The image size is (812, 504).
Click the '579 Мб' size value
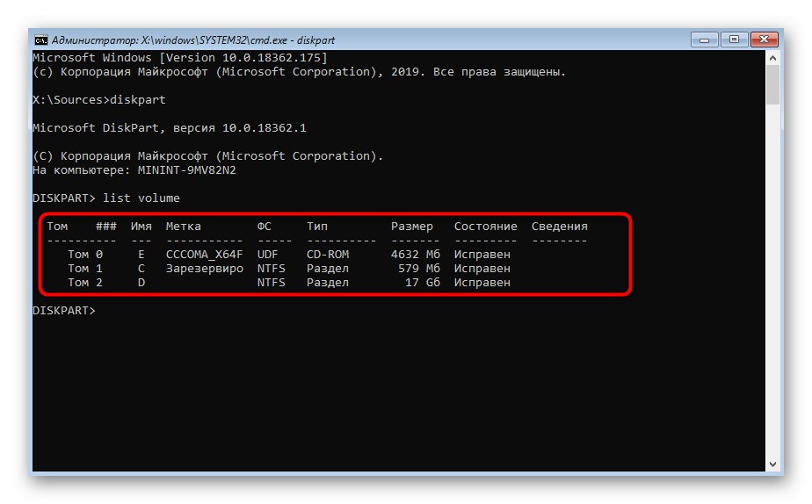click(419, 269)
